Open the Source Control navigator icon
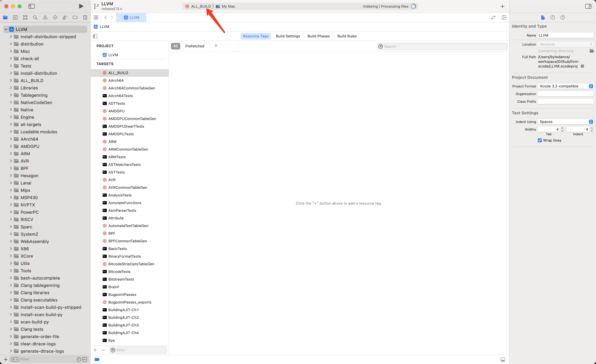This screenshot has width=596, height=364. (15, 17)
